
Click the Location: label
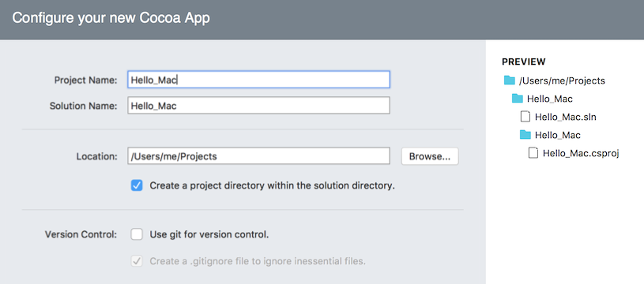click(97, 156)
